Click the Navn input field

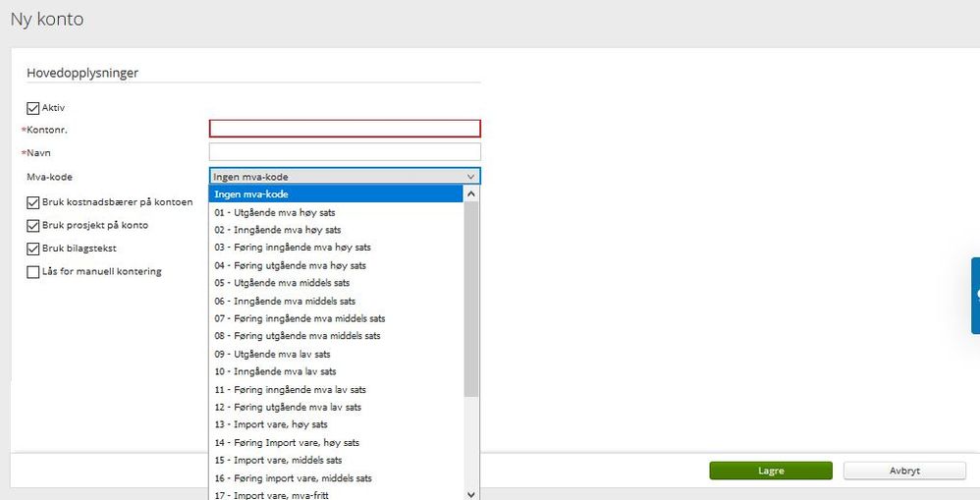pos(345,152)
